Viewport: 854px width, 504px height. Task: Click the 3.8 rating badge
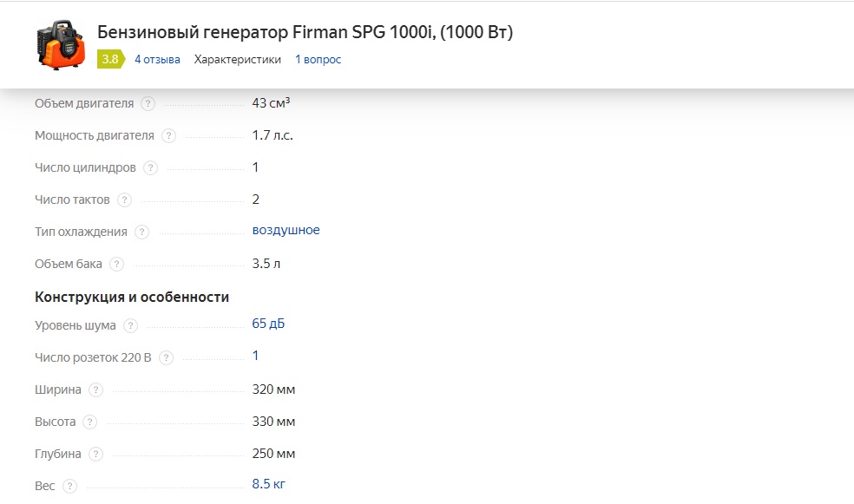pyautogui.click(x=110, y=59)
